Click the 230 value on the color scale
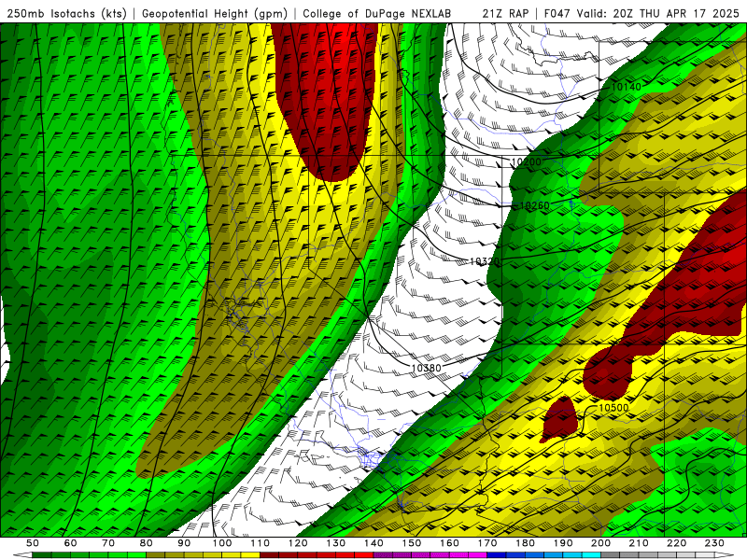747x560 pixels. click(x=714, y=543)
